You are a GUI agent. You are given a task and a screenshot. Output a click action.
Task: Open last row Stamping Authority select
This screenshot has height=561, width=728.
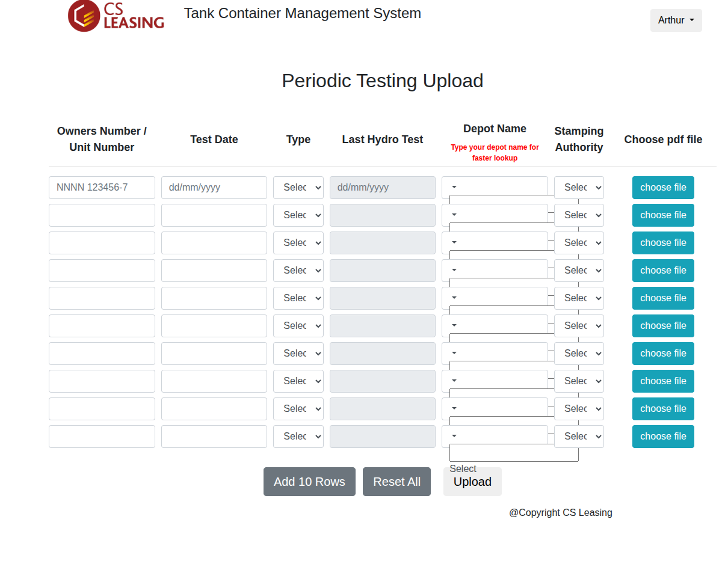(x=579, y=437)
